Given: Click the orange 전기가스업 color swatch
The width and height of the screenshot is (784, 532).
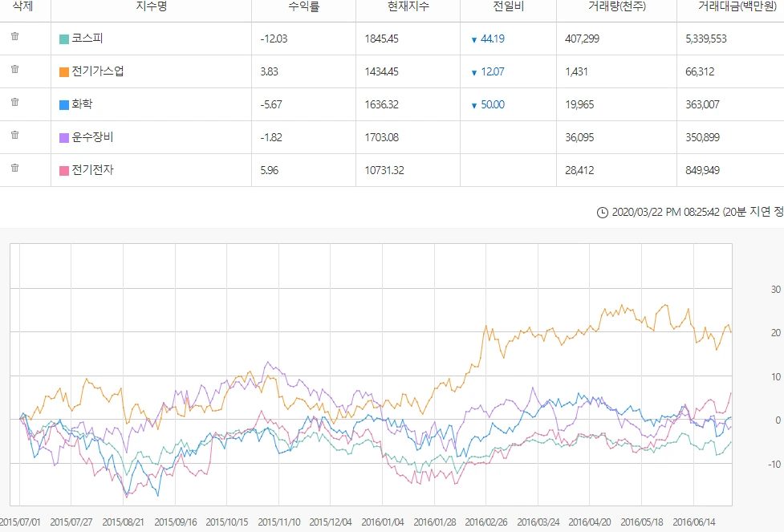Looking at the screenshot, I should (x=64, y=72).
